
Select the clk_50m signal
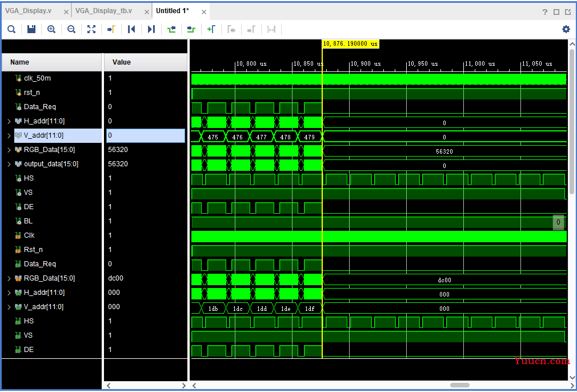coord(37,78)
